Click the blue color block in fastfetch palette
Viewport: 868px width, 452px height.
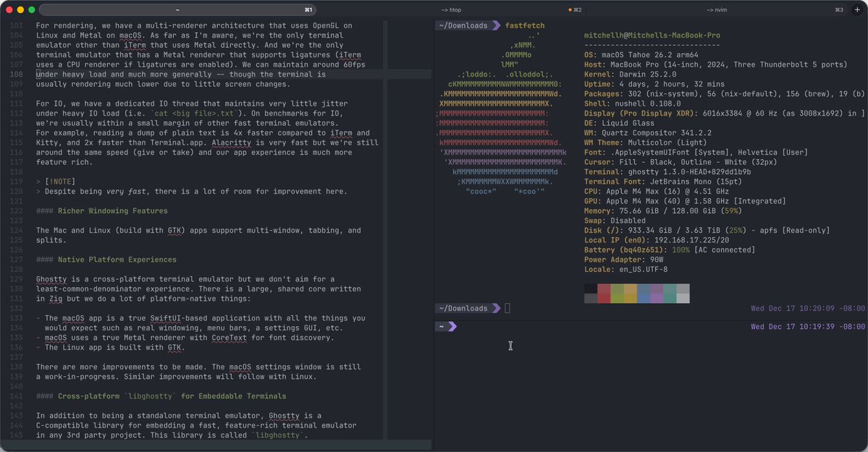644,293
